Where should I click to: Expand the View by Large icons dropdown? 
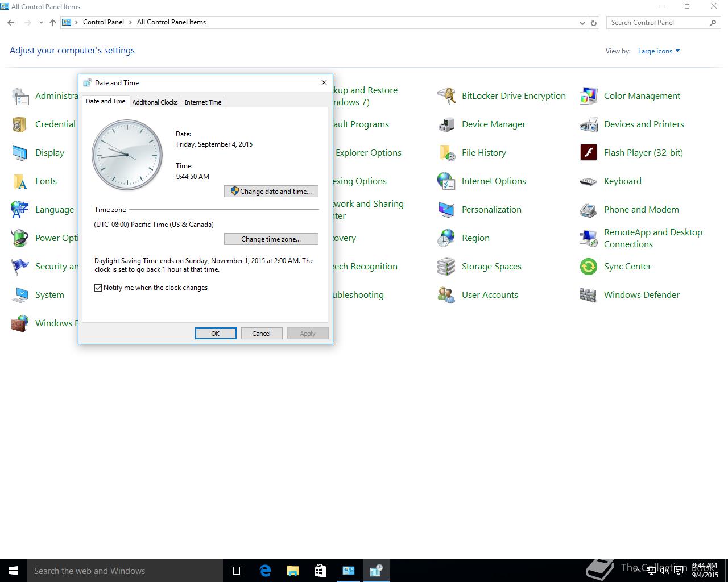pos(659,51)
